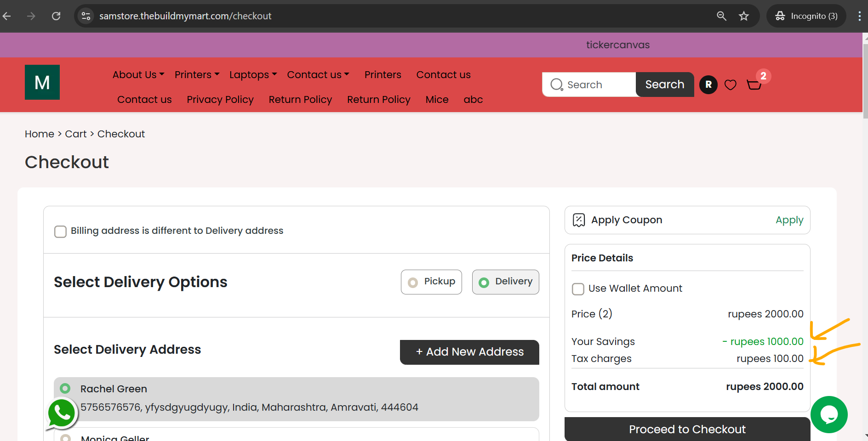
Task: Open the Incognito (3) indicator
Action: pyautogui.click(x=806, y=16)
